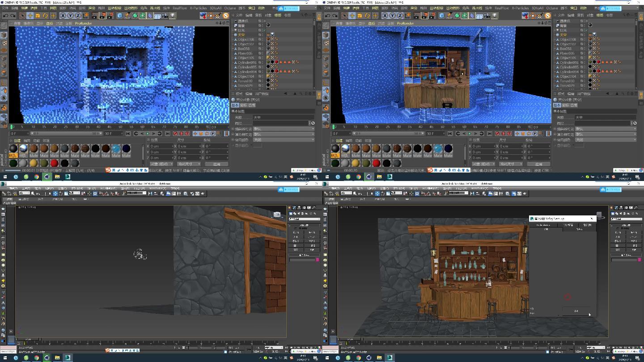Viewport: 644px width, 362px height.
Task: Click render button in V-Ray setup dialog
Action: [576, 311]
